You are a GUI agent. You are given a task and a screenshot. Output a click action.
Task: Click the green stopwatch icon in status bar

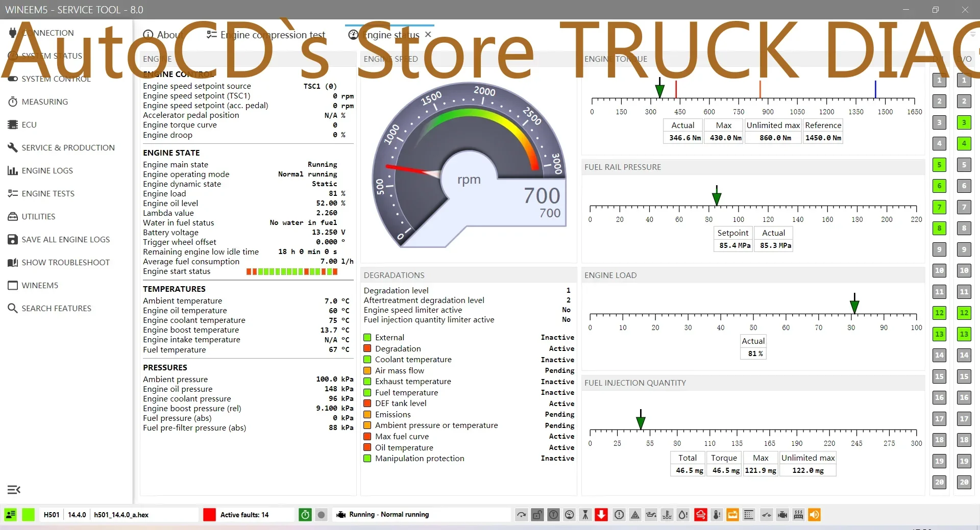(x=305, y=515)
